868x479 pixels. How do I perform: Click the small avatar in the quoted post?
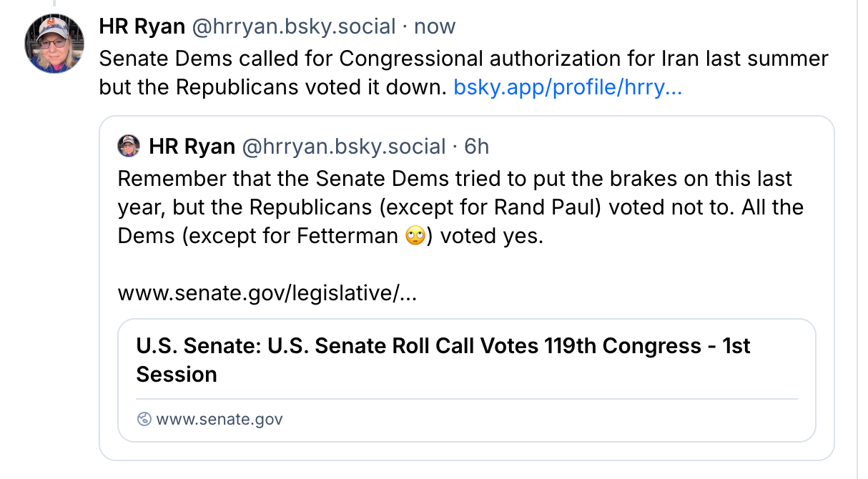(129, 147)
